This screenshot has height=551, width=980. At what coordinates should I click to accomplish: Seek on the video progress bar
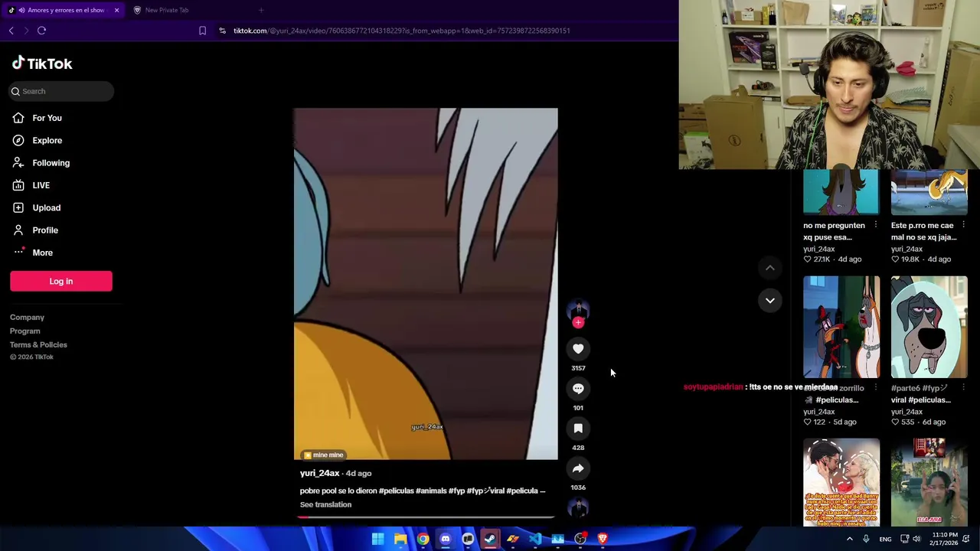click(x=426, y=517)
